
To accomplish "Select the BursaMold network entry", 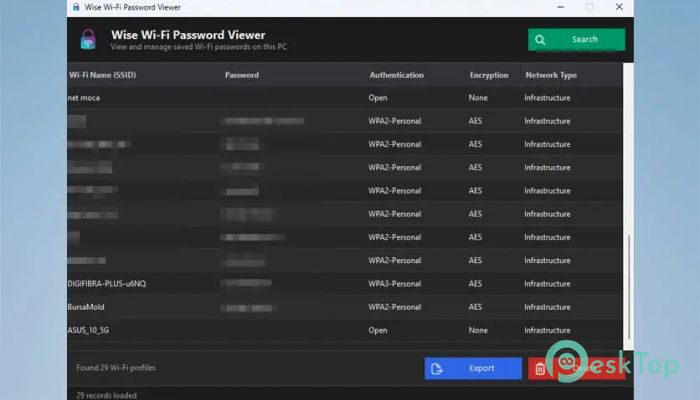I will pyautogui.click(x=345, y=307).
